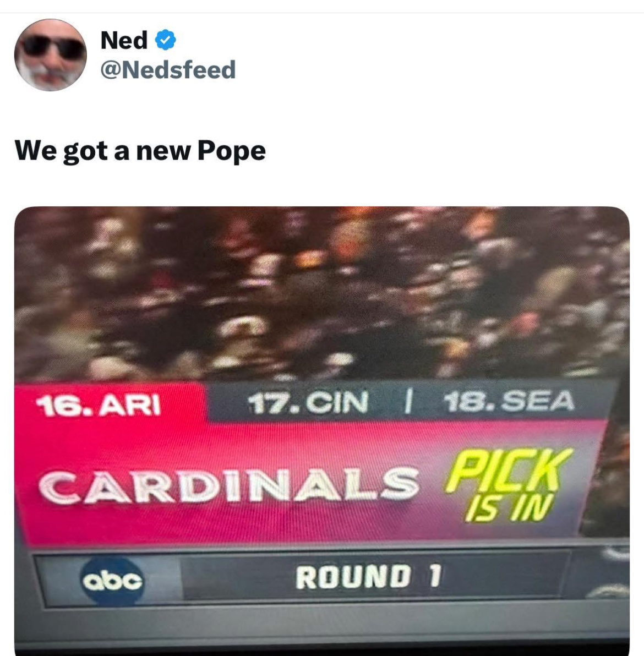The width and height of the screenshot is (644, 656).
Task: Click the word Pope in the tweet
Action: pyautogui.click(x=231, y=151)
